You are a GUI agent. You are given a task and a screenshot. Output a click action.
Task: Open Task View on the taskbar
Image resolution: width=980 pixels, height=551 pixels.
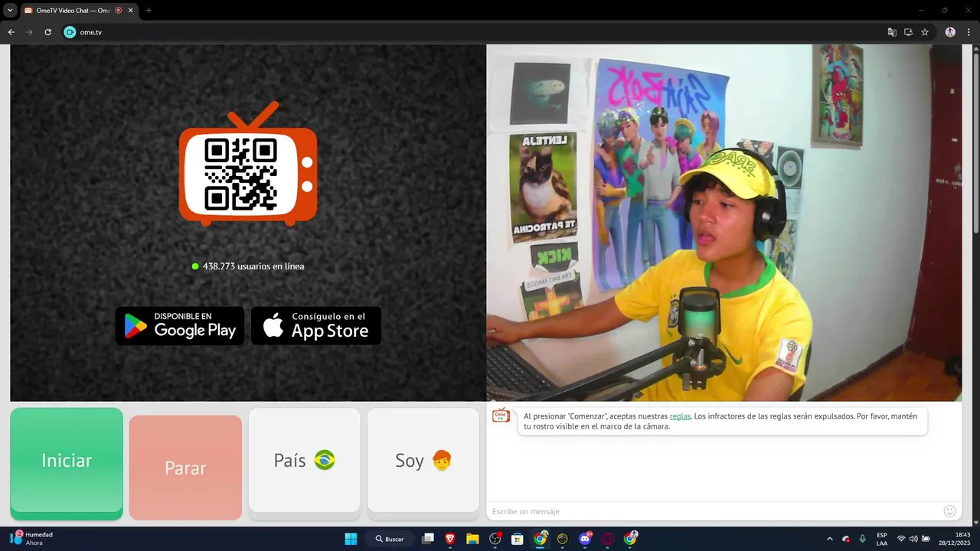coord(429,539)
